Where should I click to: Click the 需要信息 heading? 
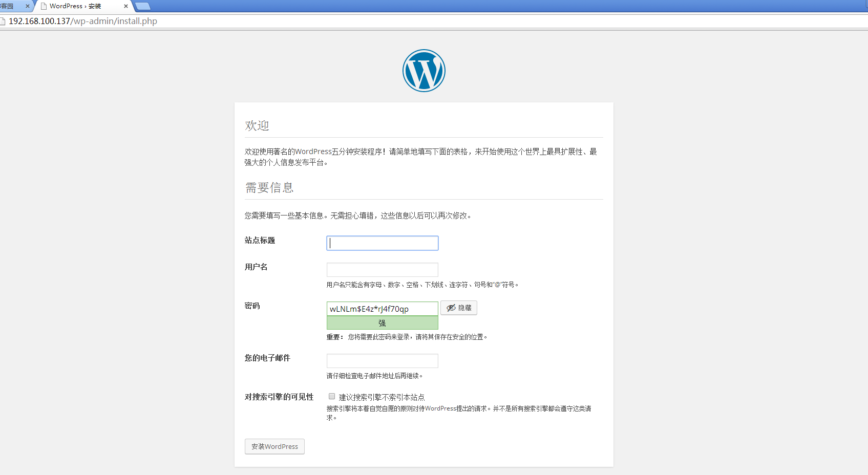(269, 187)
